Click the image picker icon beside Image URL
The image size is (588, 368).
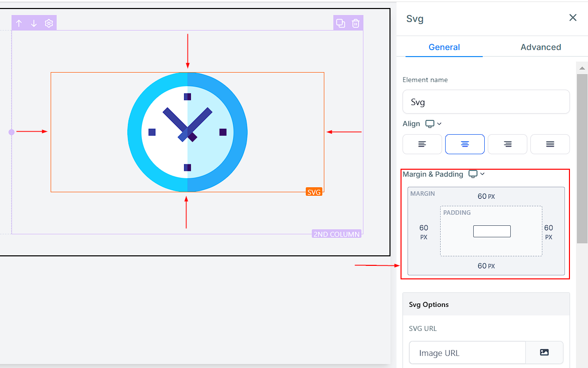click(544, 352)
